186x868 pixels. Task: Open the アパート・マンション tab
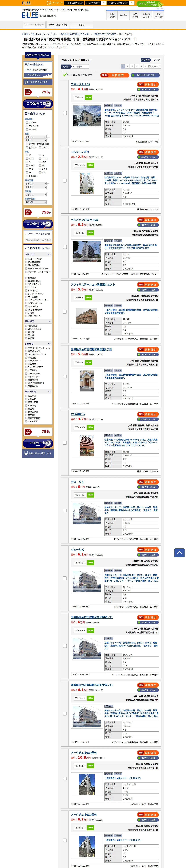[34, 25]
